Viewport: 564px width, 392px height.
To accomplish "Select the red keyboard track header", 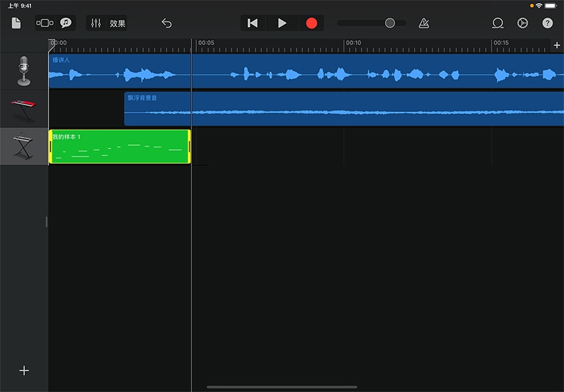I will pos(24,109).
